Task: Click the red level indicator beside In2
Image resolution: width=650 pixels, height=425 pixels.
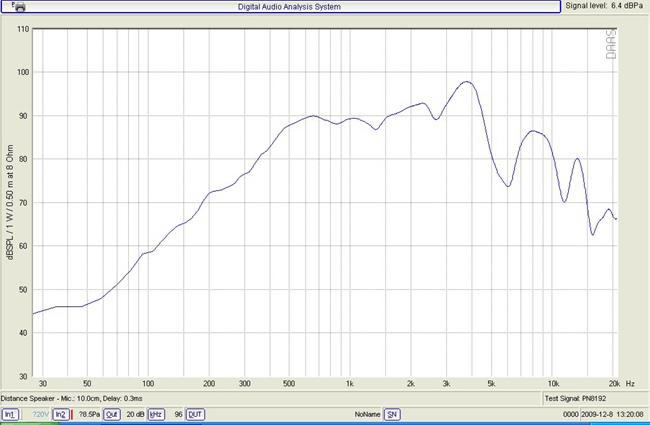Action: [x=72, y=414]
